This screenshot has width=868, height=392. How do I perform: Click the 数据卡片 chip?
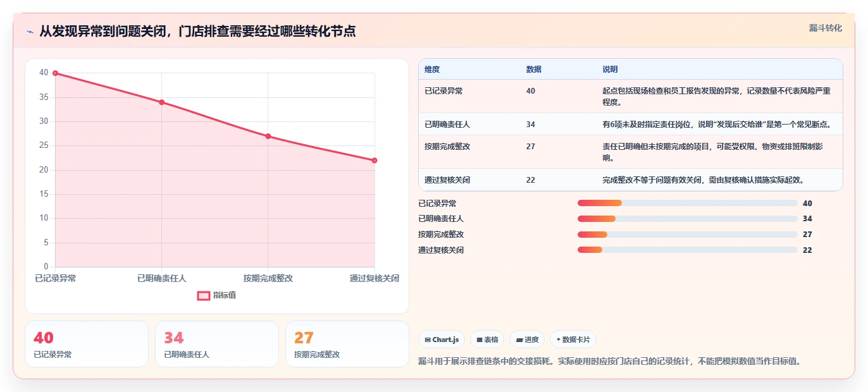click(x=573, y=340)
